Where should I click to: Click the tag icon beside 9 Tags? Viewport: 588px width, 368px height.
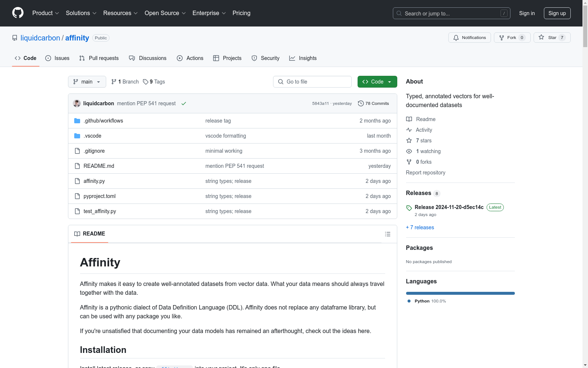point(146,82)
